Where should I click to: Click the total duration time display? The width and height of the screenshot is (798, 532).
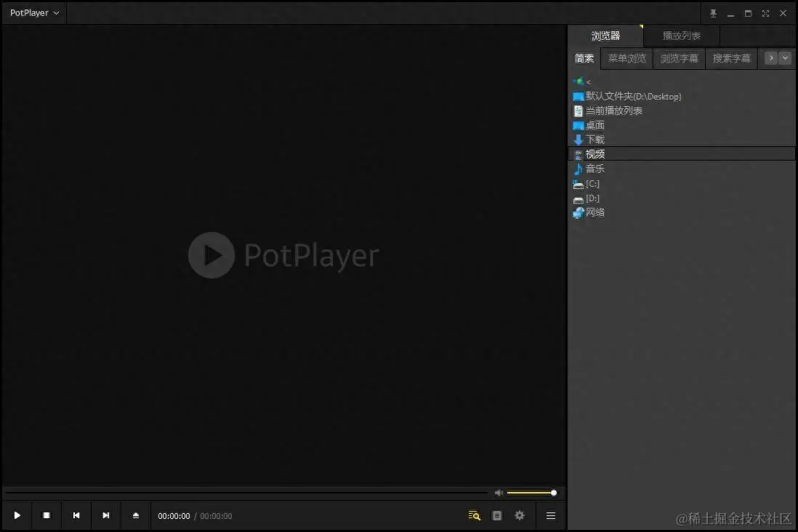216,516
